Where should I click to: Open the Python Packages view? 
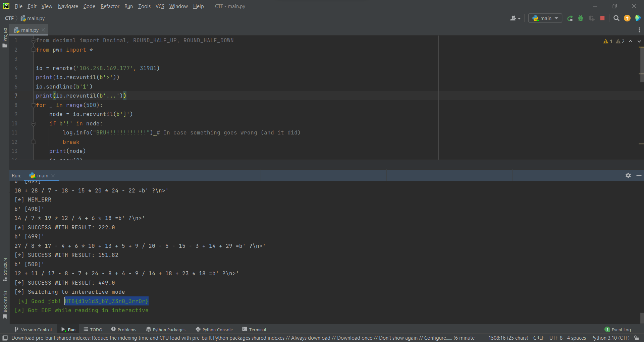pos(166,329)
